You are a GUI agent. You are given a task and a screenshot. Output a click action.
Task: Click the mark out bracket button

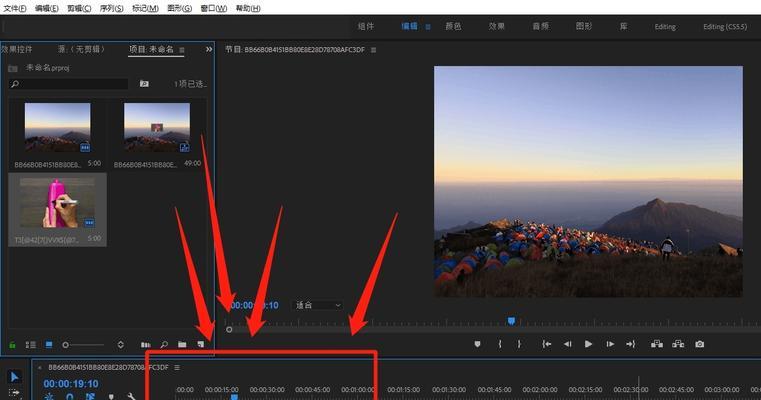[x=519, y=344]
